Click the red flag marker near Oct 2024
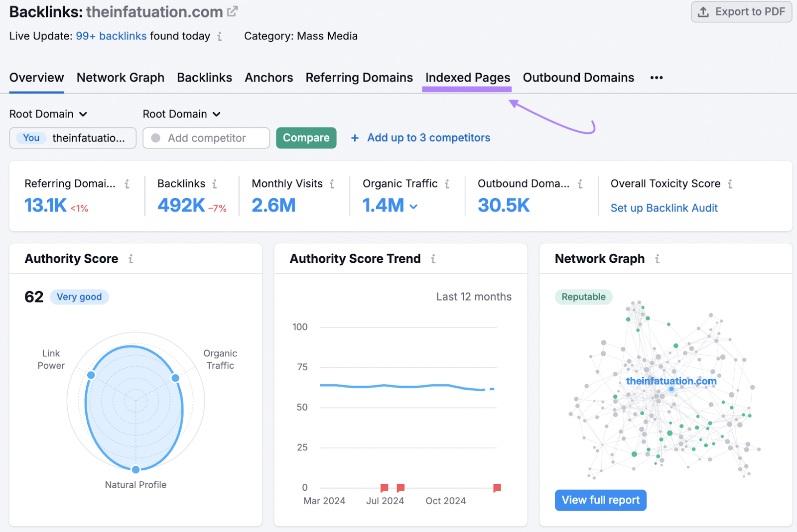Screen dimensions: 797x532 (497, 488)
